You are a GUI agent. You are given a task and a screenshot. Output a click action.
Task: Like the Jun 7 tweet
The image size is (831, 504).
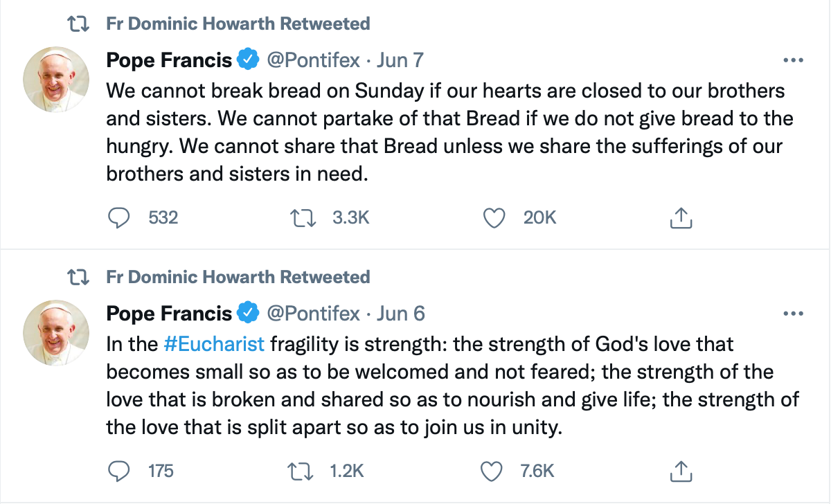point(492,218)
